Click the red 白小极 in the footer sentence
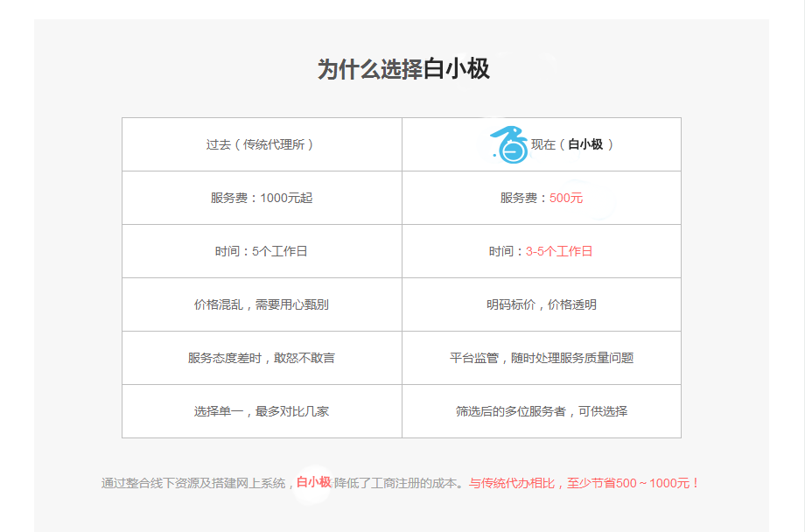This screenshot has height=532, width=805. point(313,482)
